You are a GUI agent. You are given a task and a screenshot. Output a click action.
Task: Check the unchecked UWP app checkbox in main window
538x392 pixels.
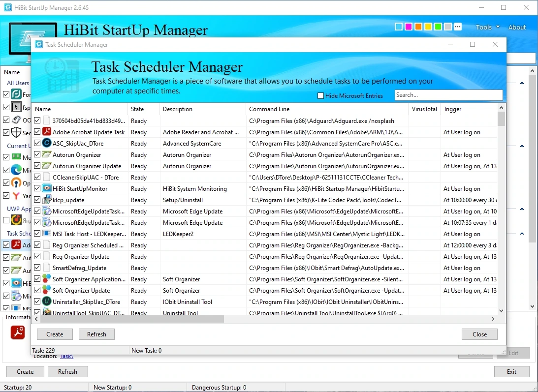point(6,220)
